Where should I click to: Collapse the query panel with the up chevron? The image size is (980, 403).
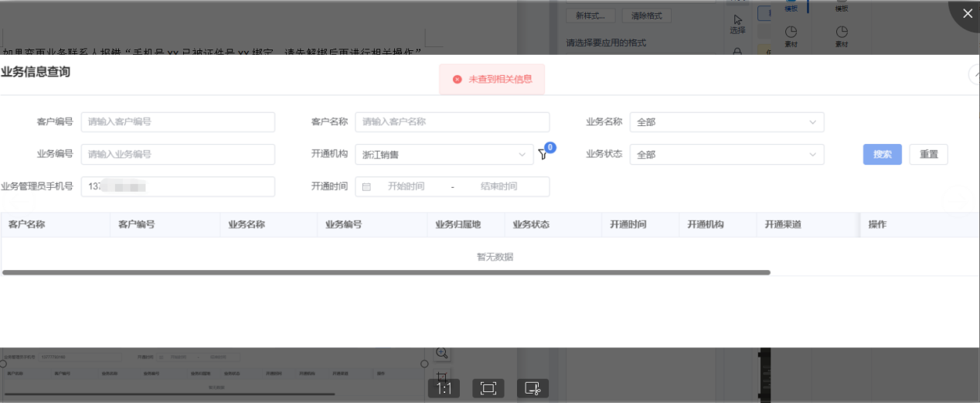click(974, 74)
